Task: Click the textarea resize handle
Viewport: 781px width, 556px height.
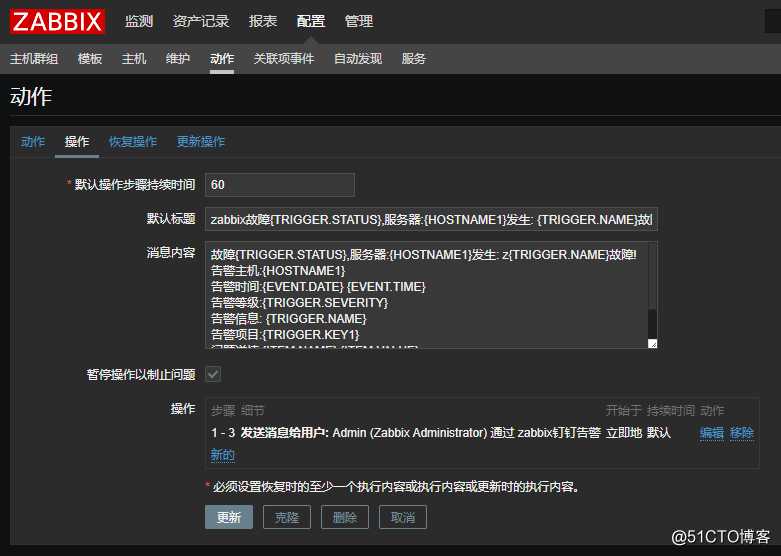Action: 652,343
